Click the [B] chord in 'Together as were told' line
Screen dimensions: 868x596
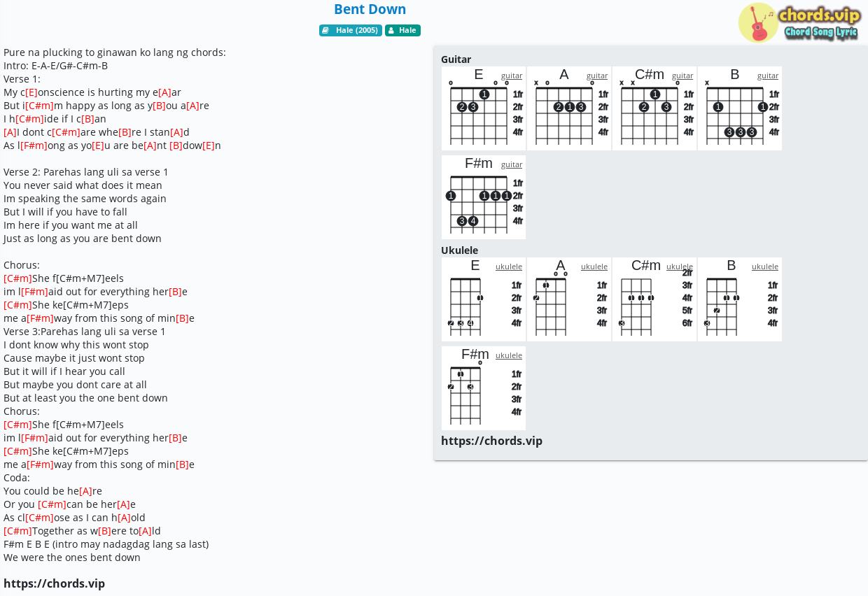tap(104, 531)
